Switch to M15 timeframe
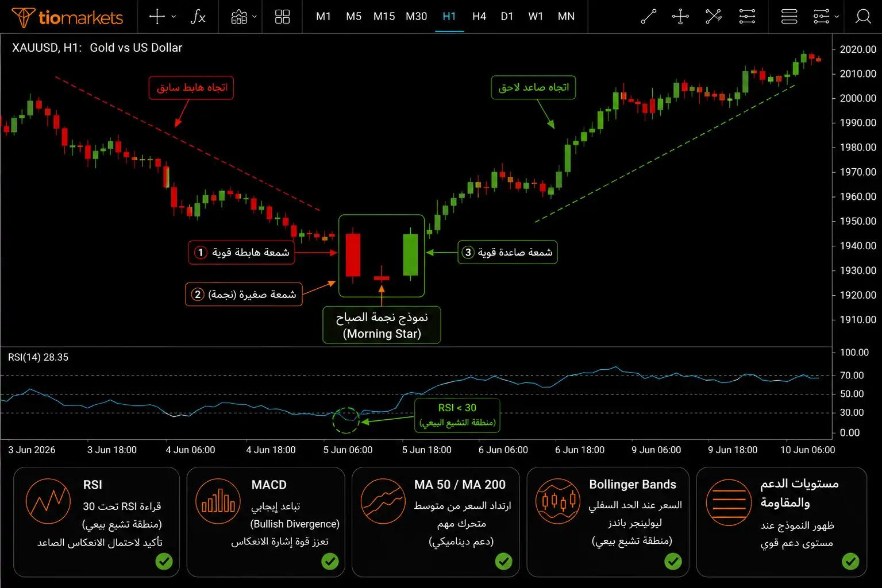This screenshot has width=882, height=588. 384,17
